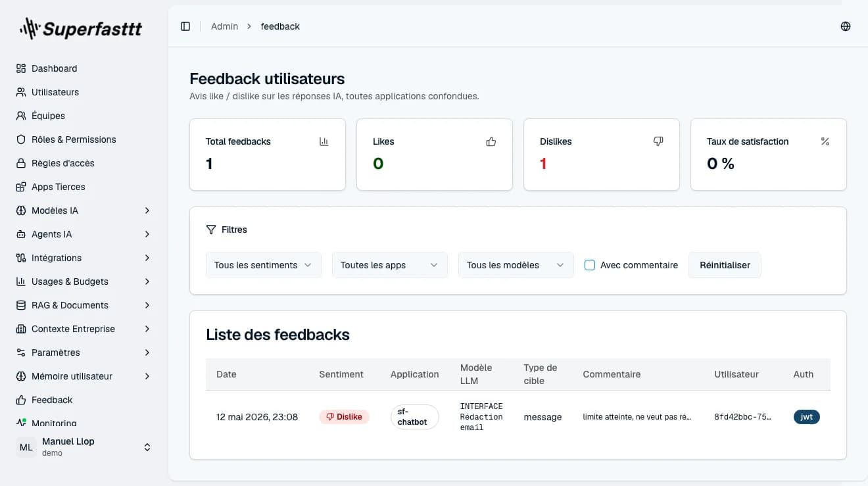Click the Dislike sentiment badge
This screenshot has height=486, width=868.
pos(345,417)
